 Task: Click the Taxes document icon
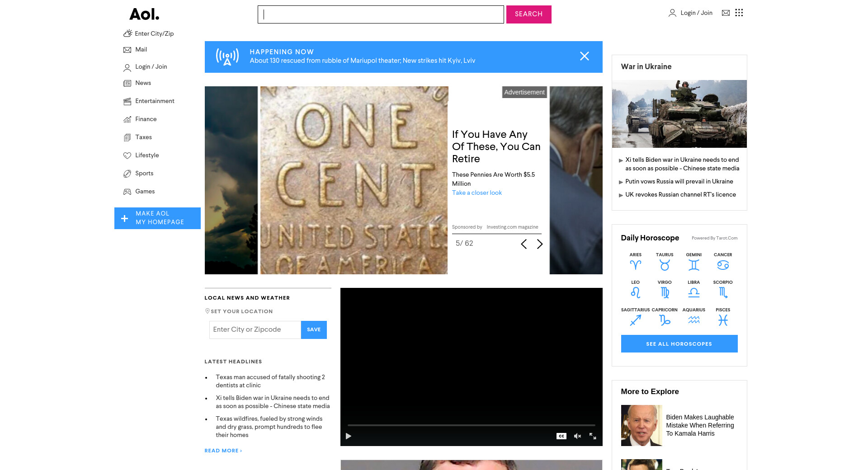pos(127,137)
